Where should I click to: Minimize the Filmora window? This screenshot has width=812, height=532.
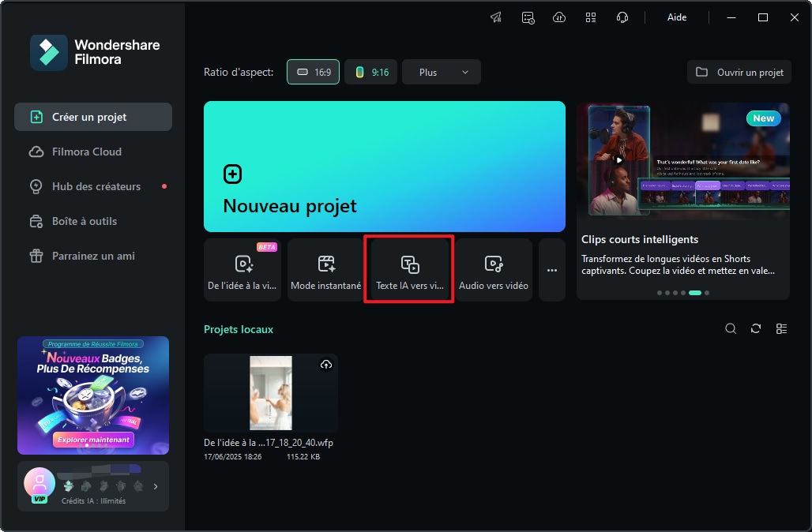pyautogui.click(x=731, y=17)
